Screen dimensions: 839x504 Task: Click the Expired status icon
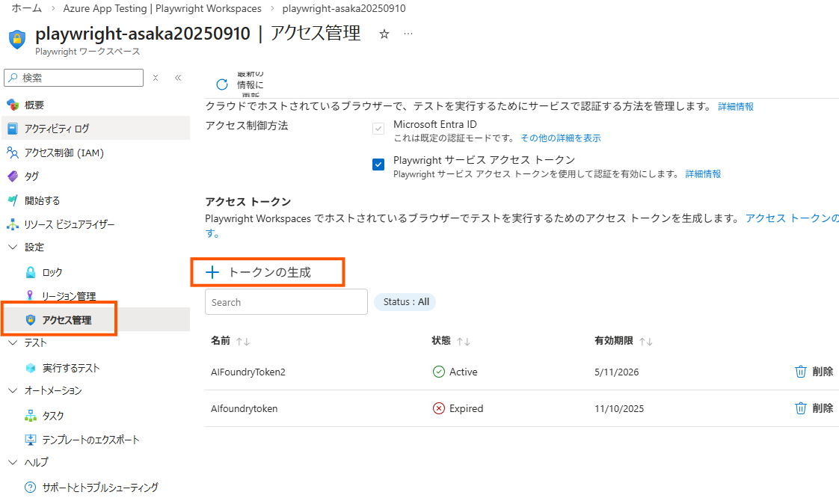tap(439, 408)
